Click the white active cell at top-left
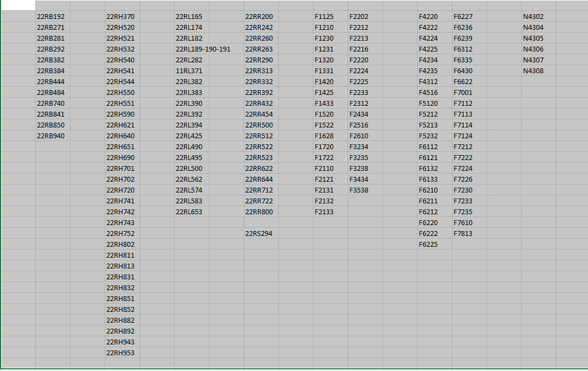This screenshot has width=588, height=371. coord(18,5)
